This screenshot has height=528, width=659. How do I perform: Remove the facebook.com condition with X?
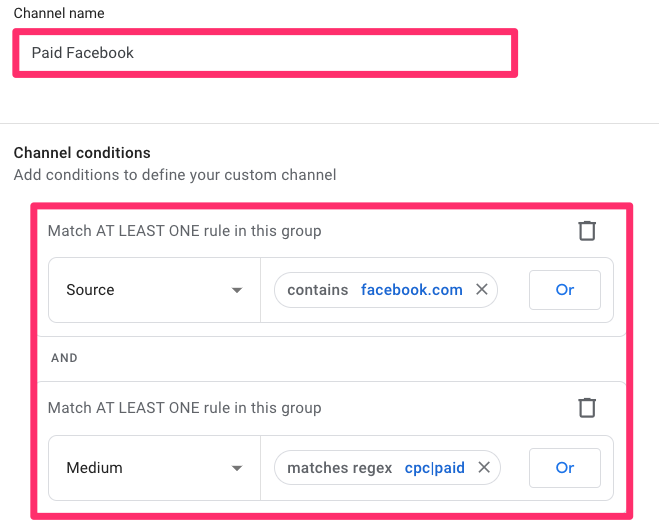click(x=481, y=290)
